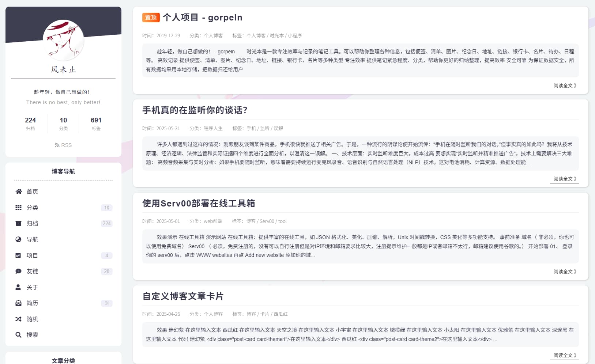
Task: Click the magnifier icon beside 搜索
Action: (18, 335)
